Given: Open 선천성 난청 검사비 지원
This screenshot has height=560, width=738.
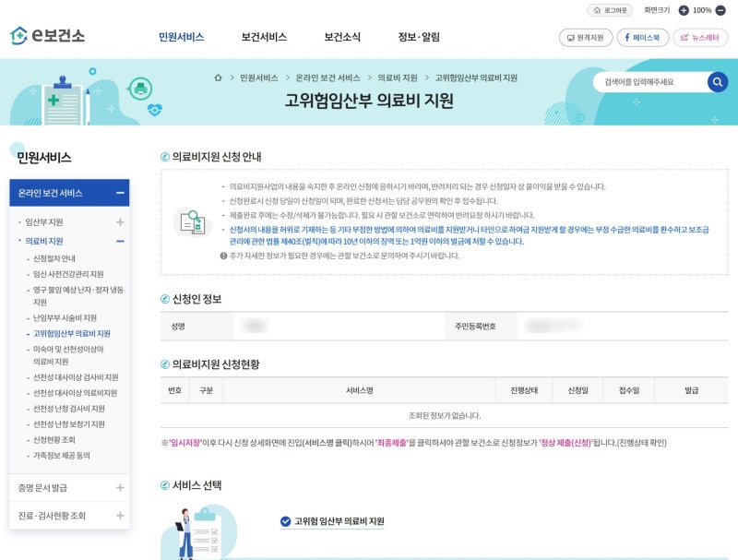Looking at the screenshot, I should (x=68, y=409).
